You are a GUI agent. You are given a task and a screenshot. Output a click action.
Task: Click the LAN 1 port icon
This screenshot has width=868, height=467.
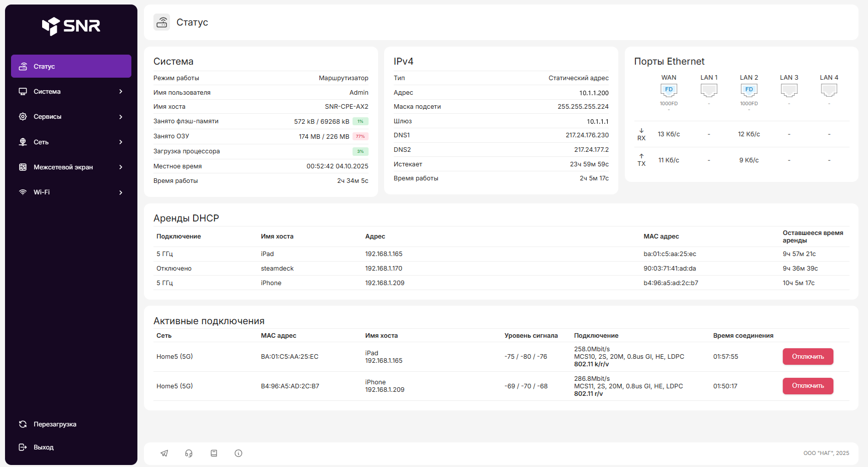tap(709, 90)
